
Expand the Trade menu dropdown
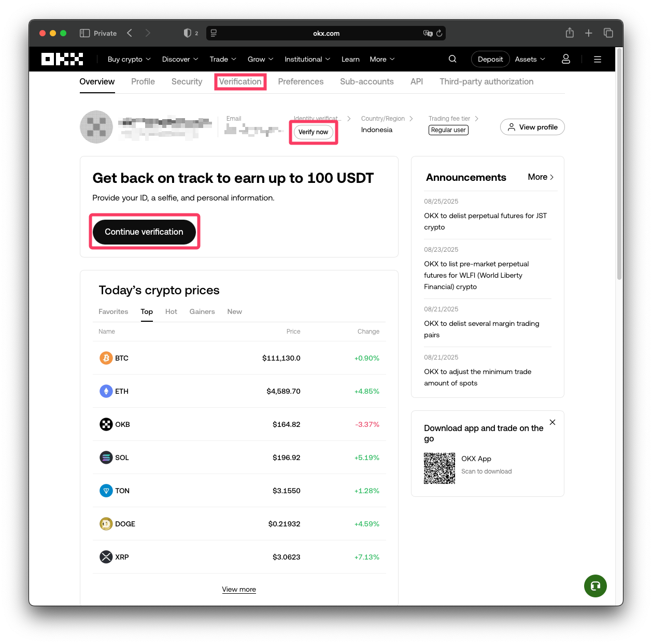[x=223, y=59]
